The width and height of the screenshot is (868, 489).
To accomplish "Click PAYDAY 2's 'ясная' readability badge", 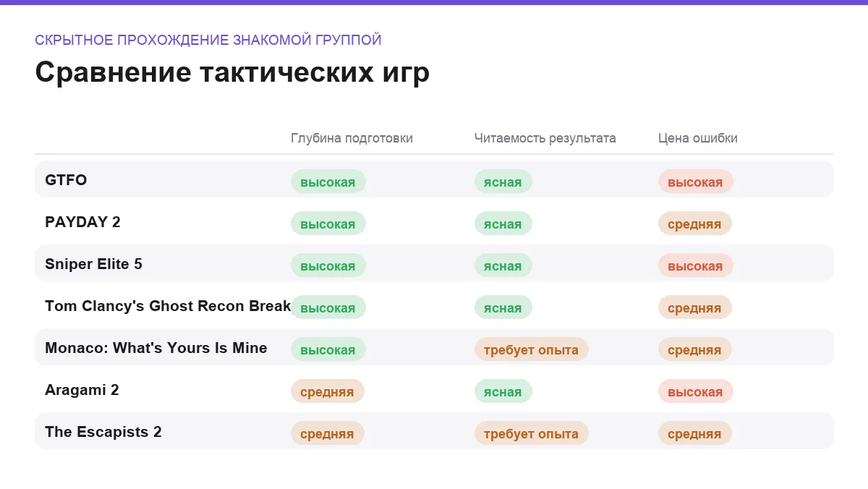I will tap(503, 224).
